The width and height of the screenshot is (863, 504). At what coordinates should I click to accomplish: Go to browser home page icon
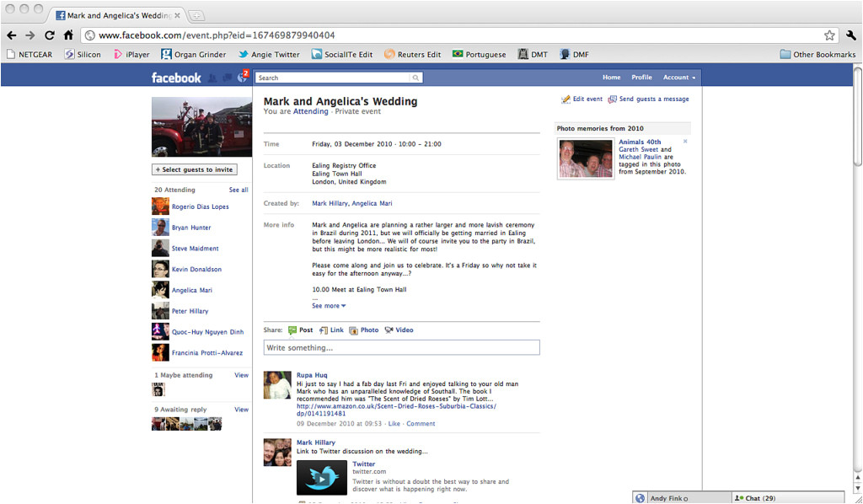(x=68, y=35)
